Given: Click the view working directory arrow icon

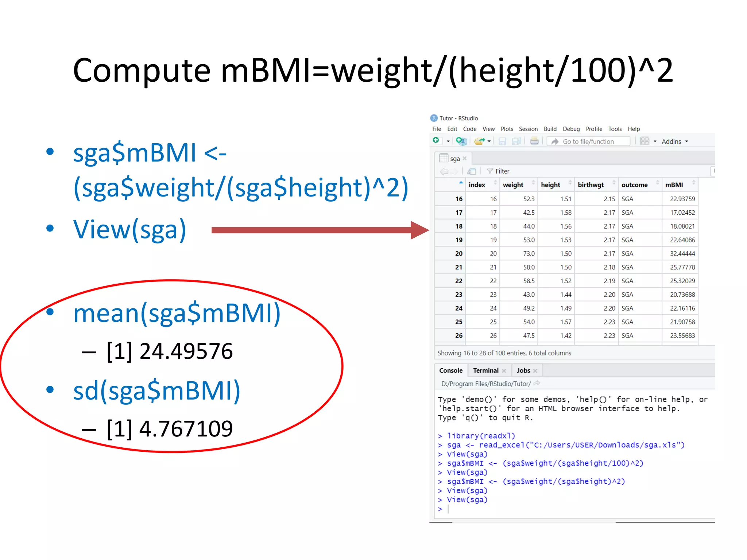Looking at the screenshot, I should coord(537,384).
